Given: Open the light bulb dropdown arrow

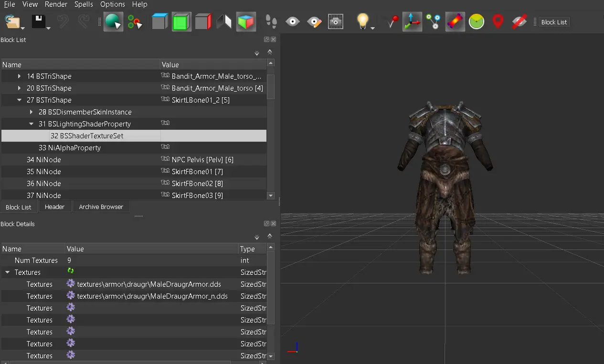Looking at the screenshot, I should click(372, 28).
